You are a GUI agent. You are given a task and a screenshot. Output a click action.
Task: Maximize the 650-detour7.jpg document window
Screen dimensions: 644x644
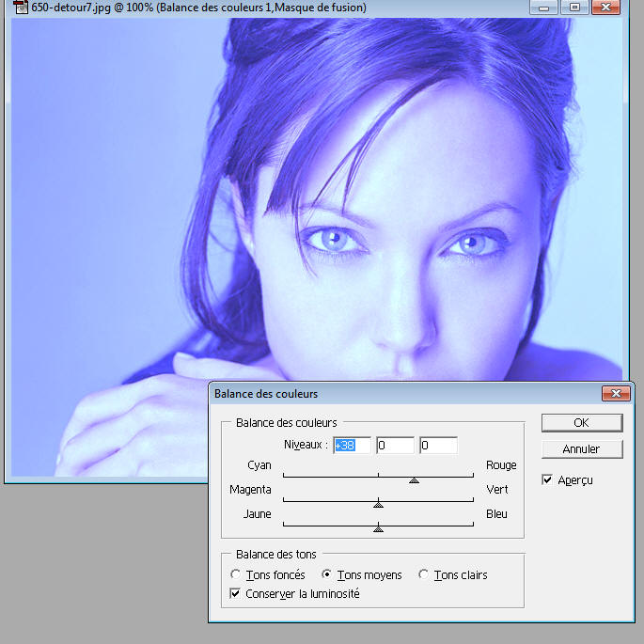574,8
